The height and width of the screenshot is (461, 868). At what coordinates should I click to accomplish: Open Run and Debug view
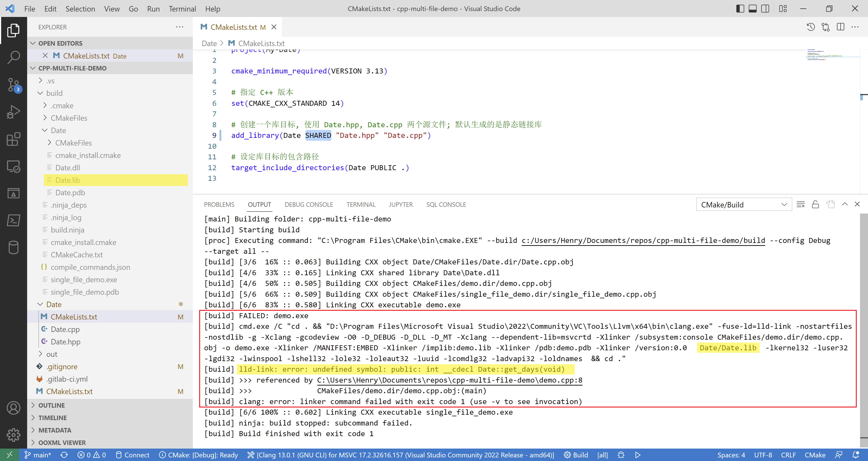[14, 112]
